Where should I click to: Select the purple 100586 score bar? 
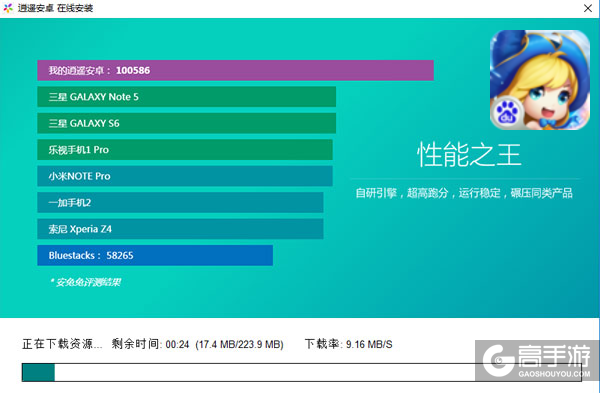[x=235, y=70]
